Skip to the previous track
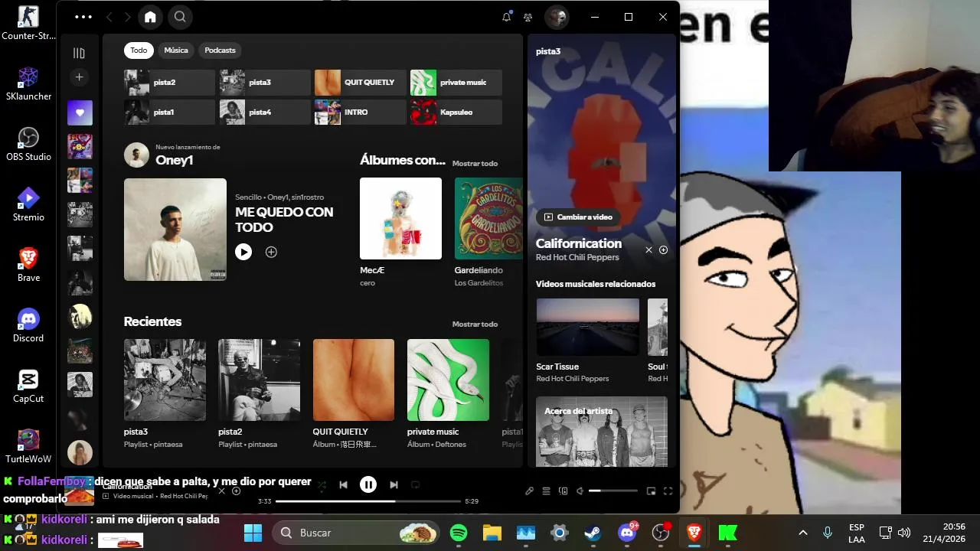 point(343,484)
